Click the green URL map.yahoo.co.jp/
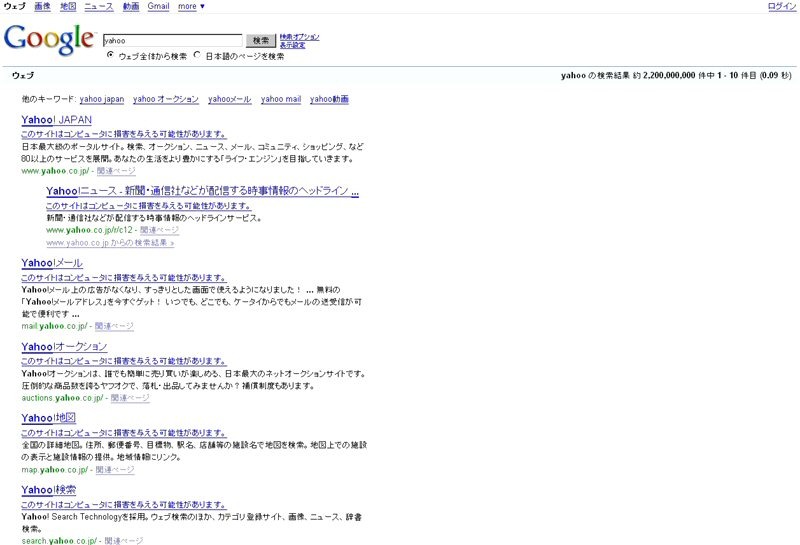The image size is (800, 545). [x=55, y=470]
